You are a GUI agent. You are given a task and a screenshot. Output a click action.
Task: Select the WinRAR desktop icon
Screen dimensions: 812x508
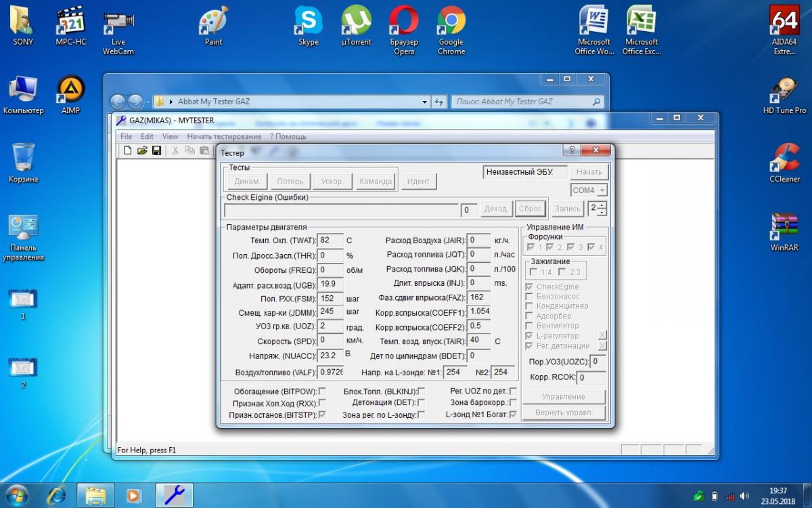click(x=784, y=232)
